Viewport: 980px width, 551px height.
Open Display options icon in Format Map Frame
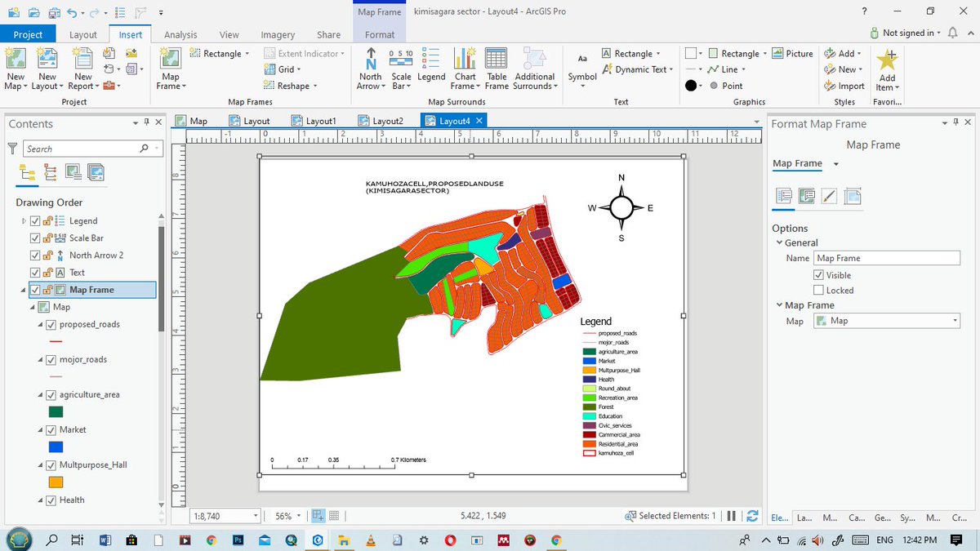pyautogui.click(x=807, y=196)
